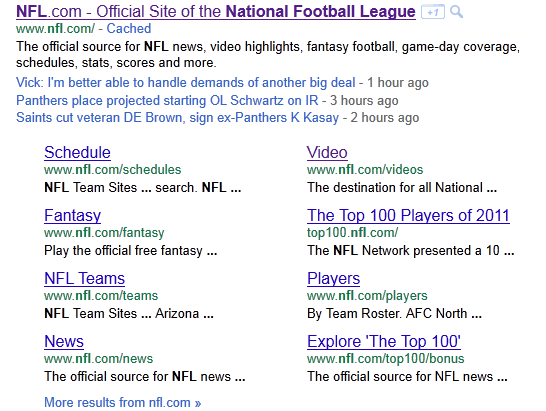Click the +1 button beside the NFL.com title
Image resolution: width=546 pixels, height=411 pixels.
tap(432, 13)
